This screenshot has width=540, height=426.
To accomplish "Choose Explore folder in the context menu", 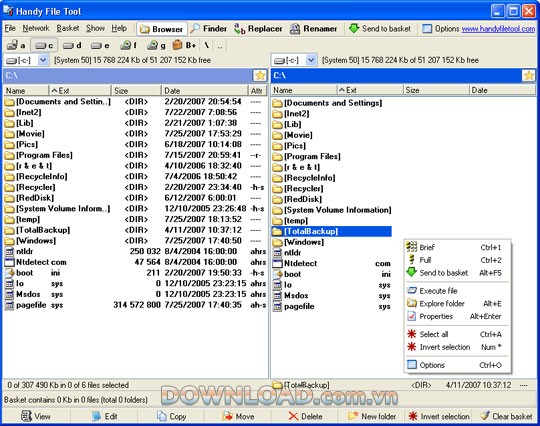I will coord(457,303).
